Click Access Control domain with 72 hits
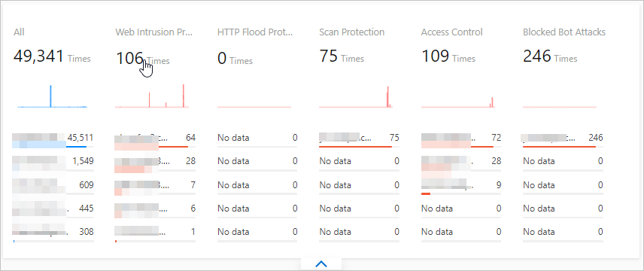The image size is (644, 271). click(x=461, y=139)
